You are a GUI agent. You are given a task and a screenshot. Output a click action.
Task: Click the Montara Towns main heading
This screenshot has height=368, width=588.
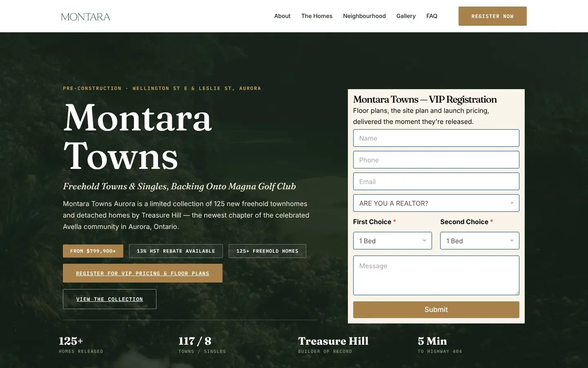(x=138, y=137)
